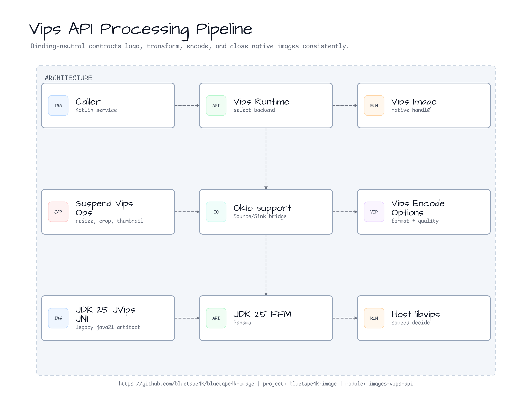
Task: Click the IO badge beside Okio support
Action: pyautogui.click(x=216, y=212)
